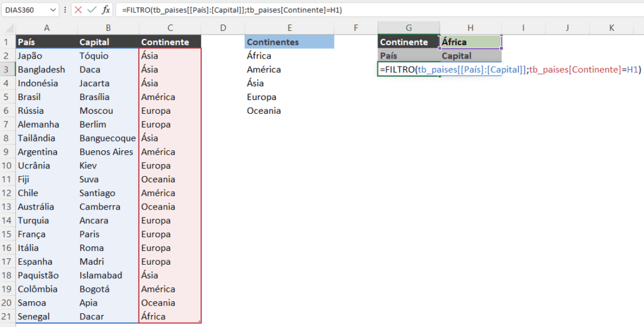Select the cell 'Bangladesh'
Viewport: 644px width, 327px height.
coord(47,69)
